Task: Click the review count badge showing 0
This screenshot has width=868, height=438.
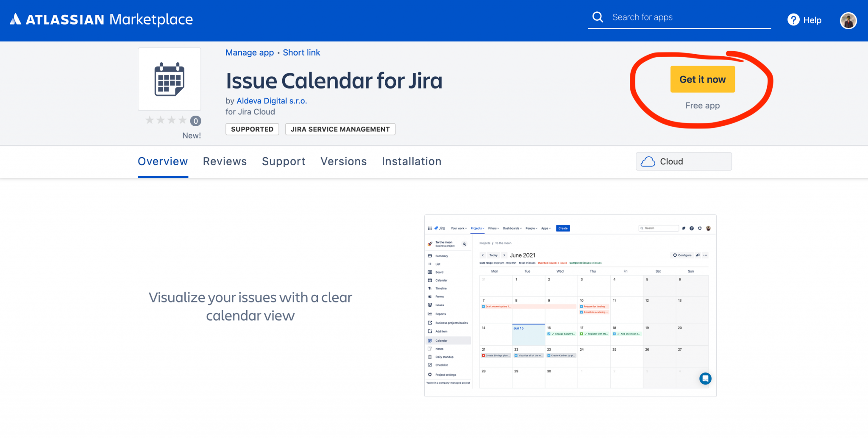Action: pos(195,121)
